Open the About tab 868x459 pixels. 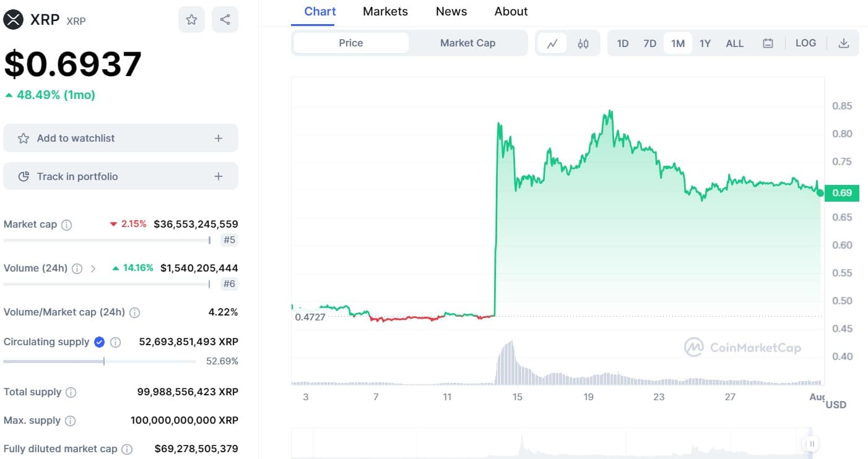[511, 12]
